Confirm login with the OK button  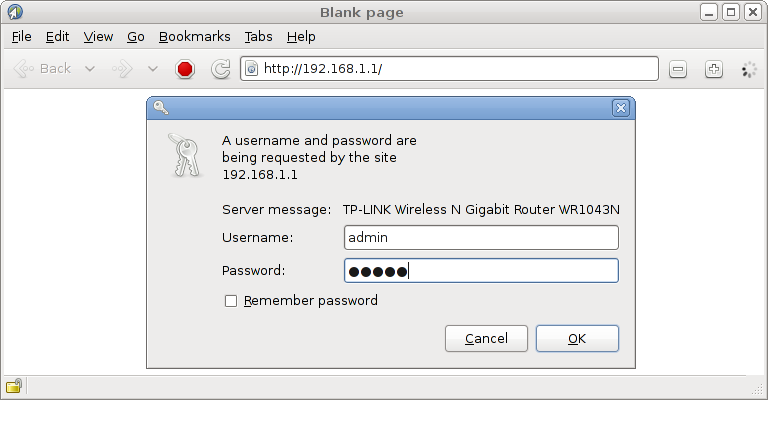[577, 339]
